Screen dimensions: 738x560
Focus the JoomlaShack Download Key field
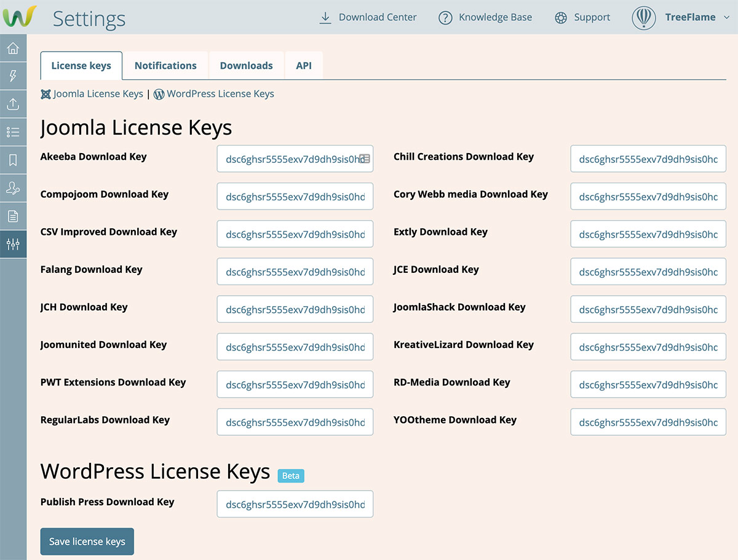click(x=648, y=309)
